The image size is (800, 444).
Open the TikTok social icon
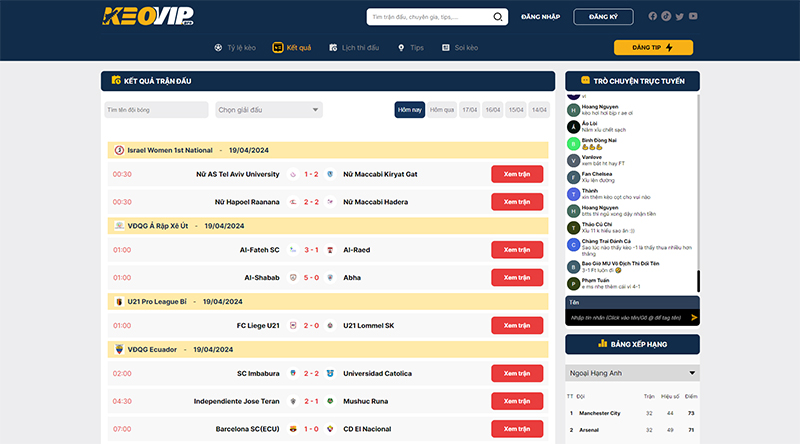[666, 16]
